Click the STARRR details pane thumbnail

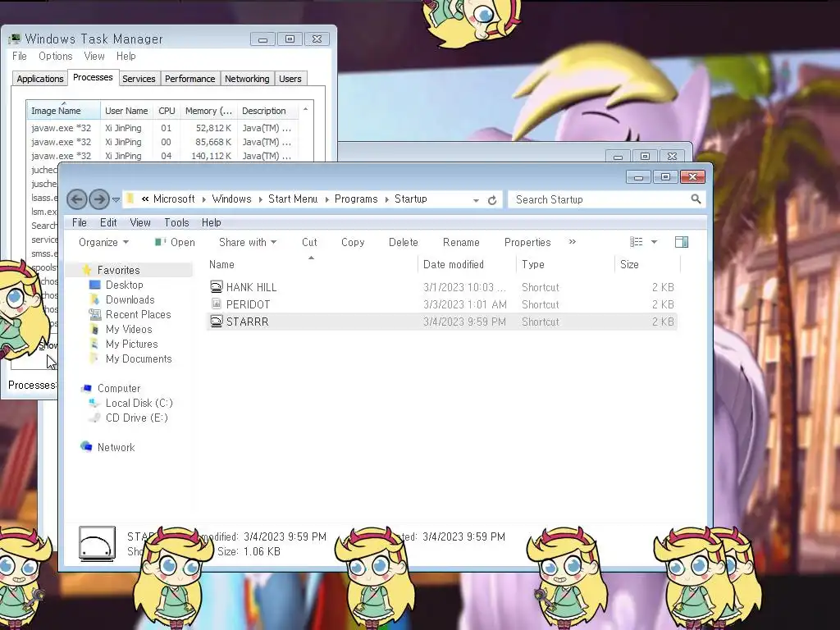97,544
